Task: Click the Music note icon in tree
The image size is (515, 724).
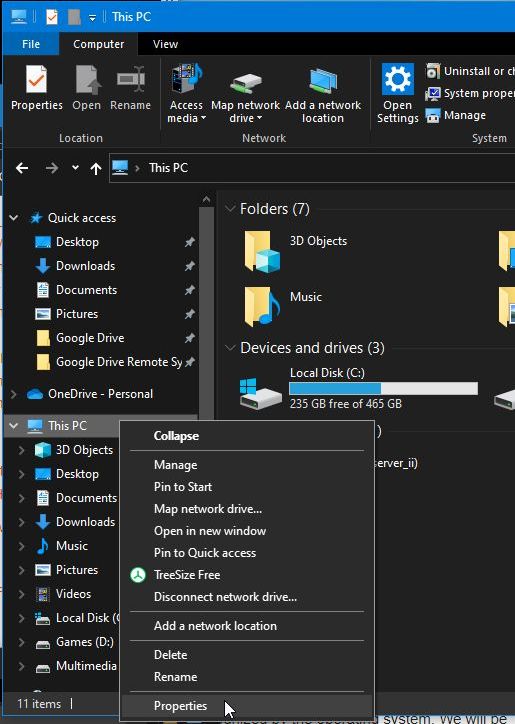Action: (42, 546)
